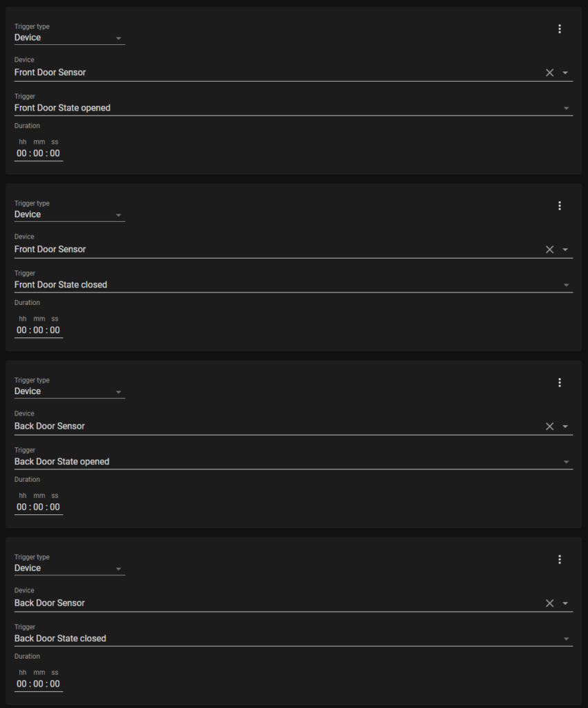Click hours field in fourth trigger duration
The height and width of the screenshot is (708, 588).
(x=21, y=684)
